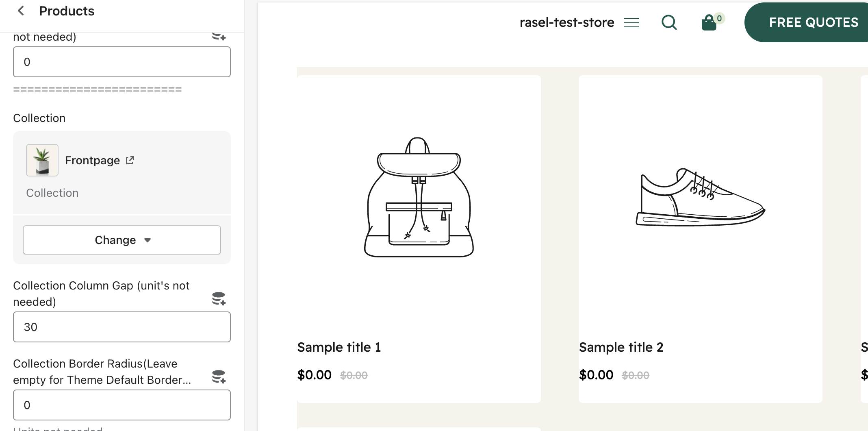Open the Frontpage external link icon
The height and width of the screenshot is (431, 868).
tap(130, 160)
